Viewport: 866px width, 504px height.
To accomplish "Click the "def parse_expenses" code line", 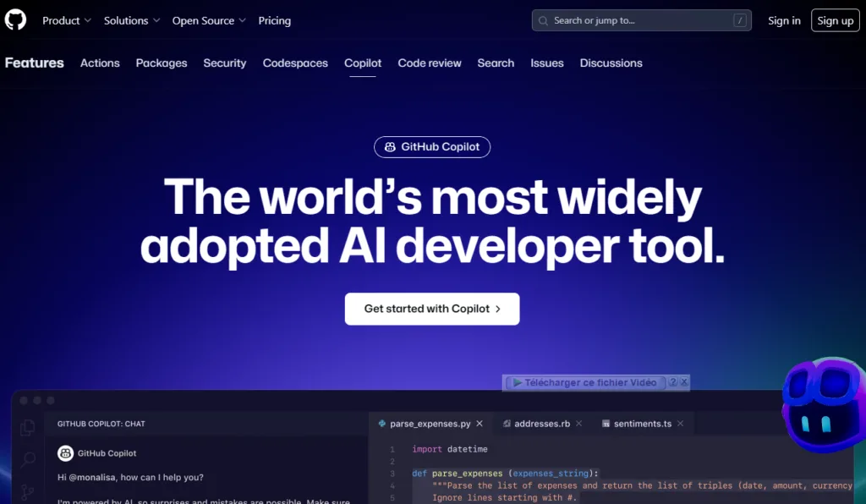I will (506, 473).
